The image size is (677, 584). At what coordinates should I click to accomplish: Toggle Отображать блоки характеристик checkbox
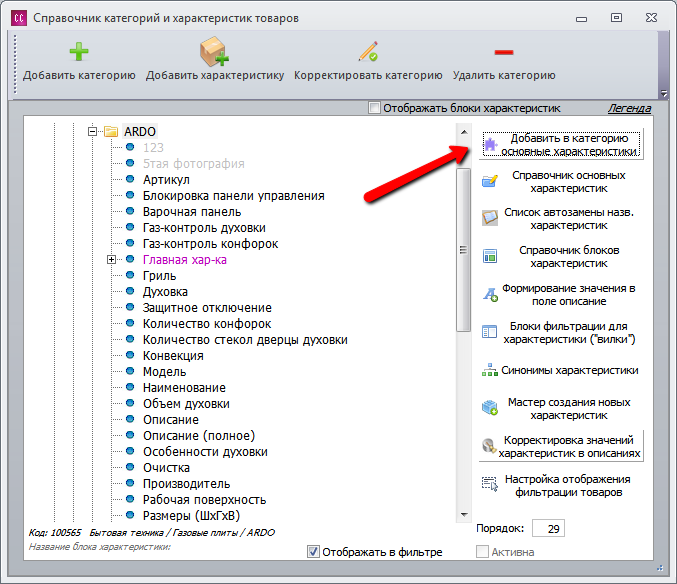tap(374, 107)
